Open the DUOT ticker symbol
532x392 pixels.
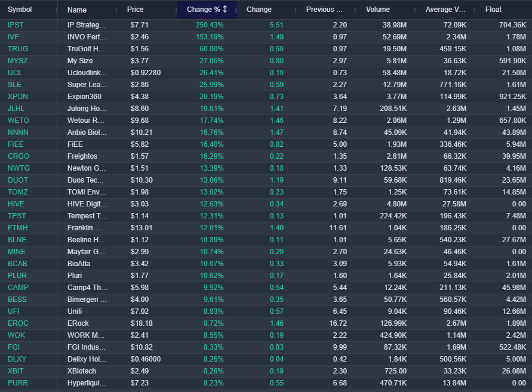point(18,180)
